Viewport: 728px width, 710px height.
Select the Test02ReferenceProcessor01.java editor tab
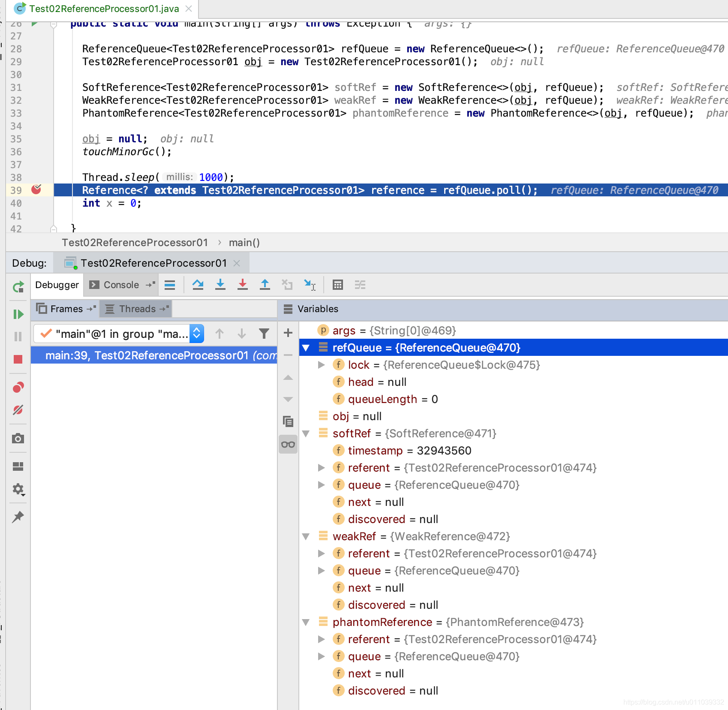tap(103, 9)
